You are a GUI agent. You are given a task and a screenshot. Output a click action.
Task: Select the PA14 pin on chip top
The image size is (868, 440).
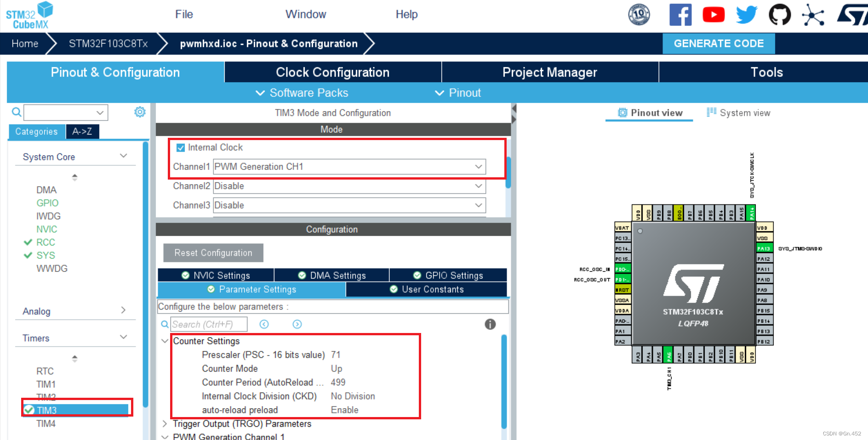click(x=751, y=213)
